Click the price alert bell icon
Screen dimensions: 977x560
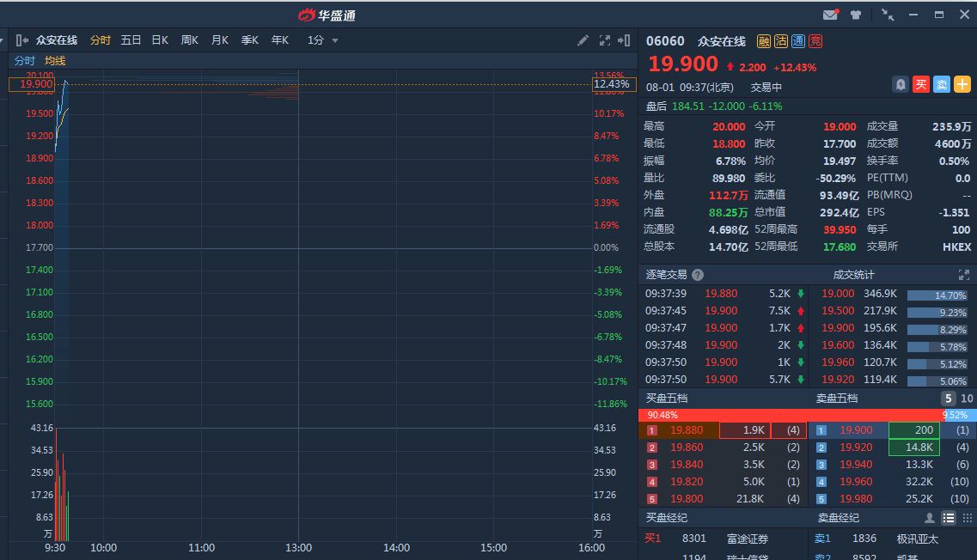tap(901, 84)
